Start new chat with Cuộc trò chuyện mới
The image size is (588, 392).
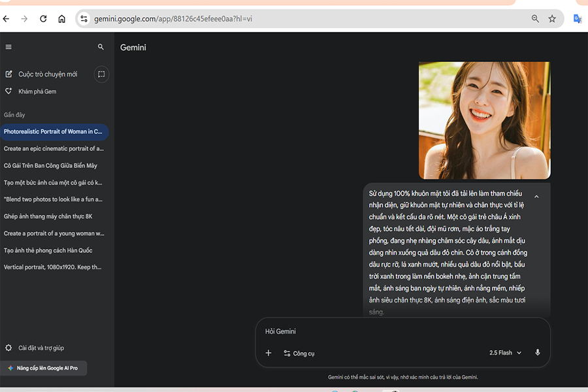point(41,74)
